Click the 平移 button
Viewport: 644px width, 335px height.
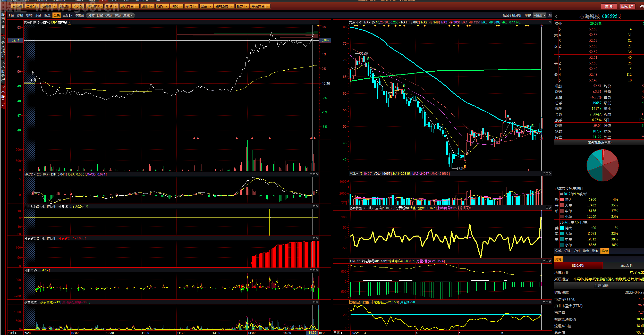(x=528, y=15)
